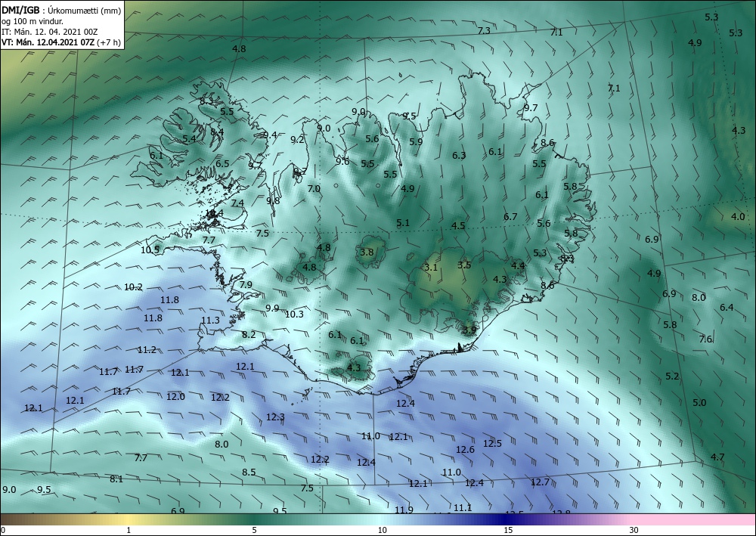
Task: Click the 8.2 value label on the map
Action: pos(249,334)
